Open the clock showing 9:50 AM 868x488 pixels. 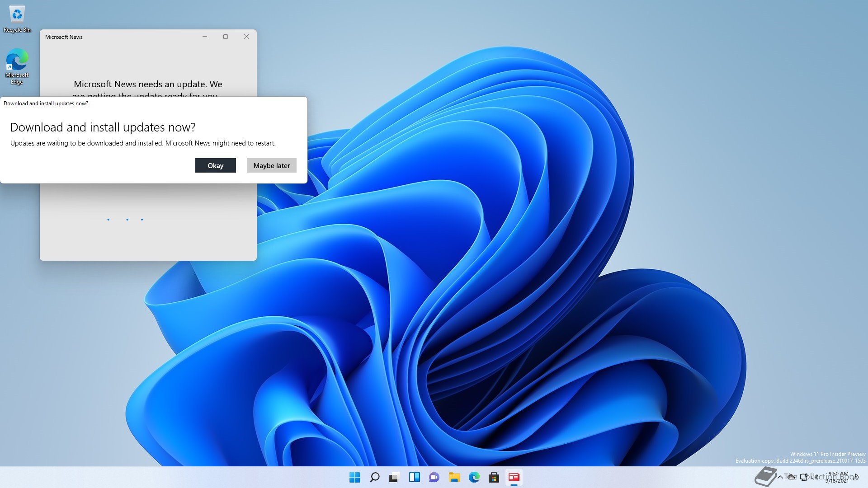click(x=838, y=477)
